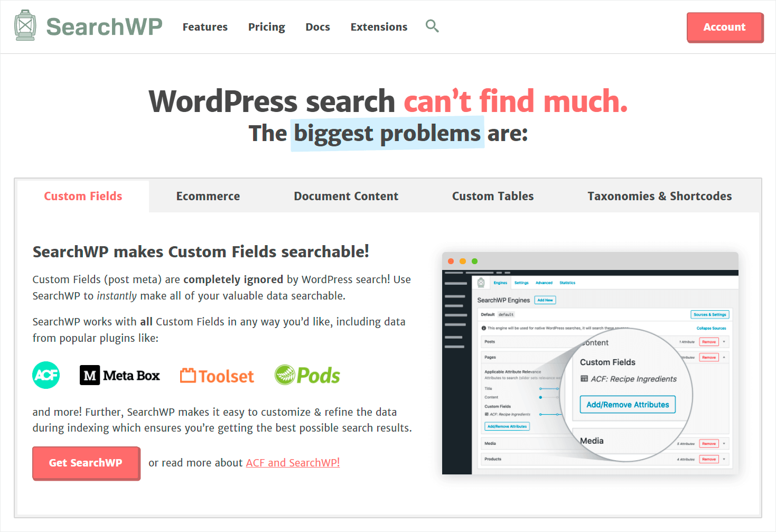Open the ACF and SearchWP link

click(293, 462)
